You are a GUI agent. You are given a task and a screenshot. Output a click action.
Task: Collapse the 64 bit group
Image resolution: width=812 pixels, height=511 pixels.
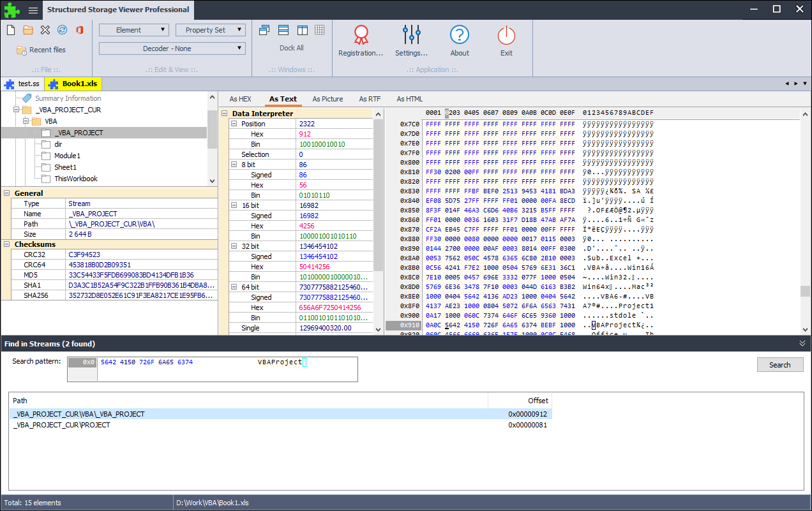[x=235, y=287]
